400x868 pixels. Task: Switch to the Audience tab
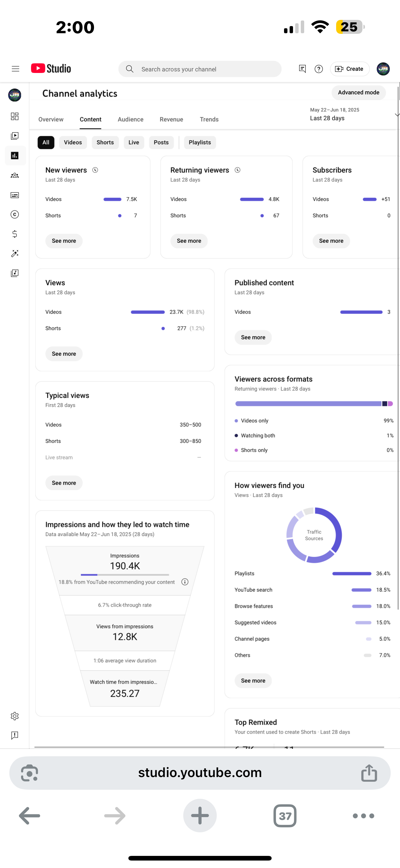click(x=130, y=119)
